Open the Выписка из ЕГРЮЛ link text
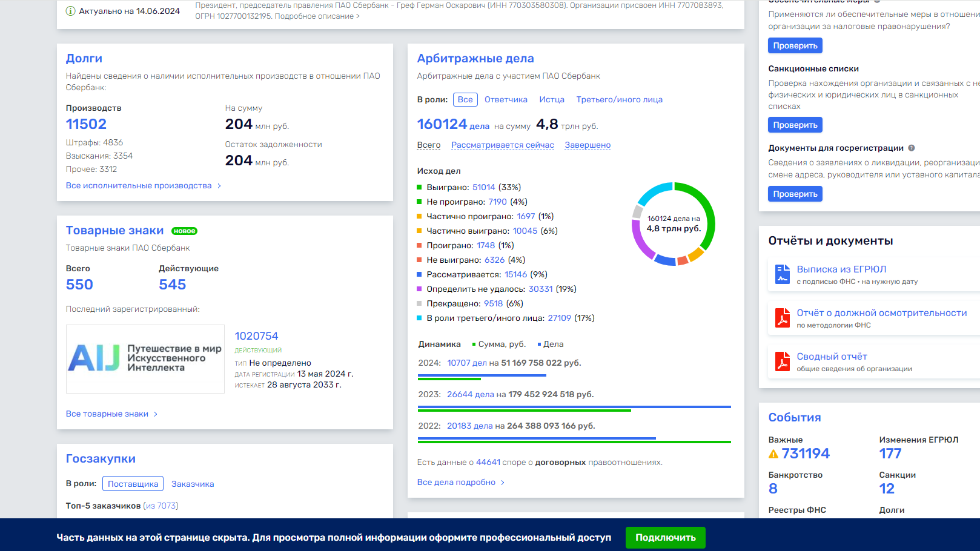Image resolution: width=980 pixels, height=551 pixels. pyautogui.click(x=841, y=269)
